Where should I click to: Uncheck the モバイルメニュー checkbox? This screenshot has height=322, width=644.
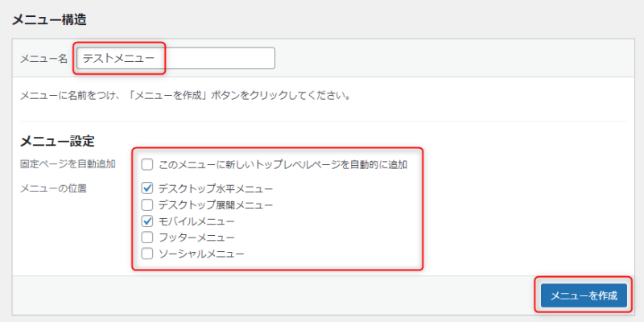[147, 221]
